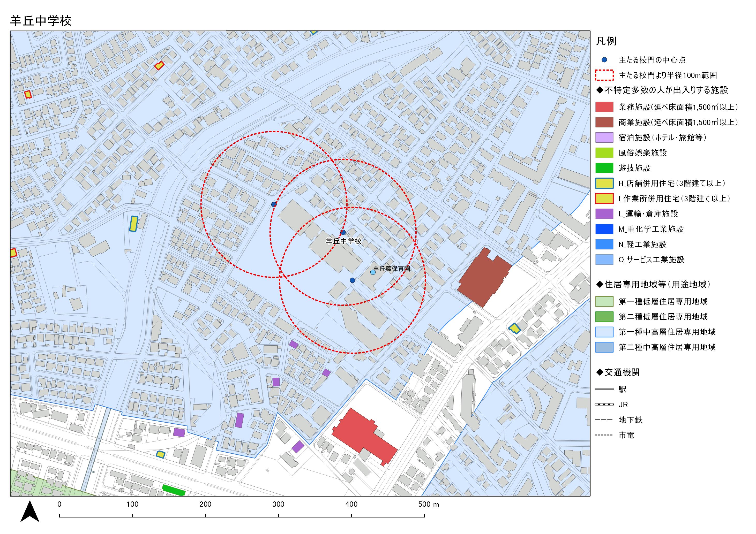Click the red dashed rectangle legend symbol
Viewport: 756px width, 534px height.
click(x=604, y=75)
